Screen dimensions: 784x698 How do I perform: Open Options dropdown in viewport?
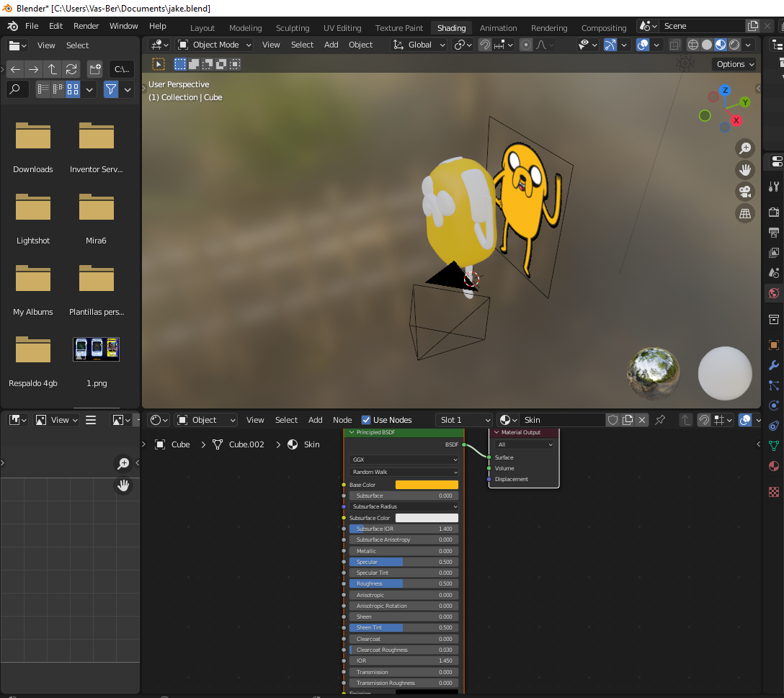click(734, 64)
